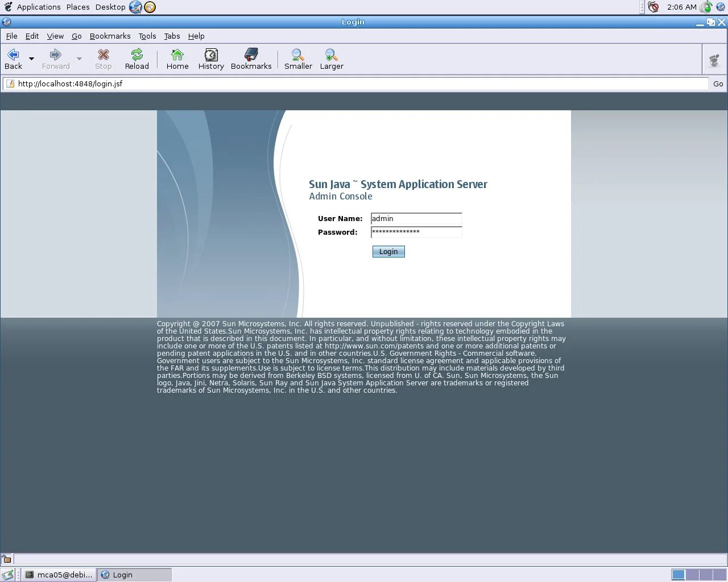Click the Forward arrow button
This screenshot has width=728, height=582.
pos(56,59)
